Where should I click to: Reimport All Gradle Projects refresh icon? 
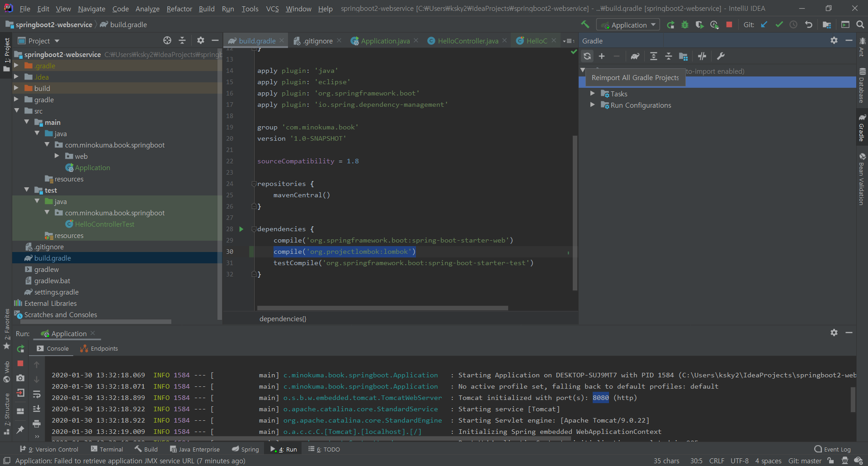click(587, 56)
